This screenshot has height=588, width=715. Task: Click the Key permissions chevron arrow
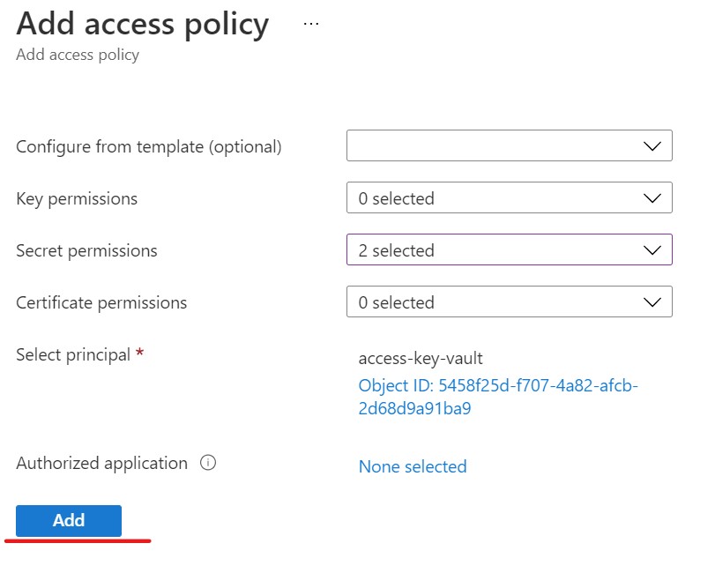pyautogui.click(x=652, y=198)
